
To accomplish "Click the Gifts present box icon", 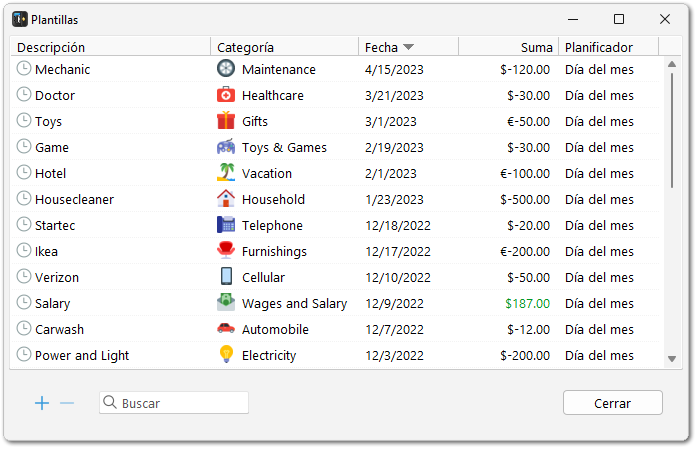I will (226, 120).
